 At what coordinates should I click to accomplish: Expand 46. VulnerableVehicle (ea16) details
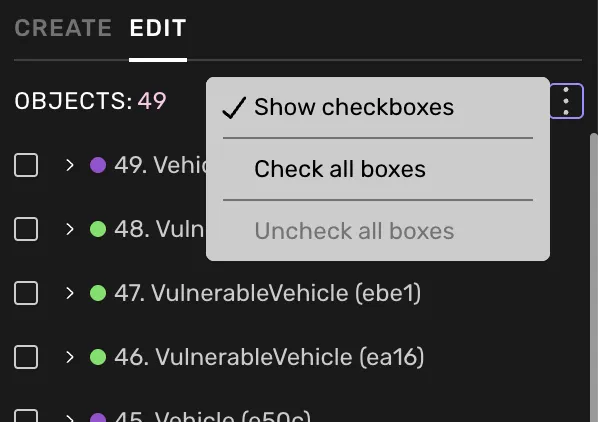(x=69, y=357)
